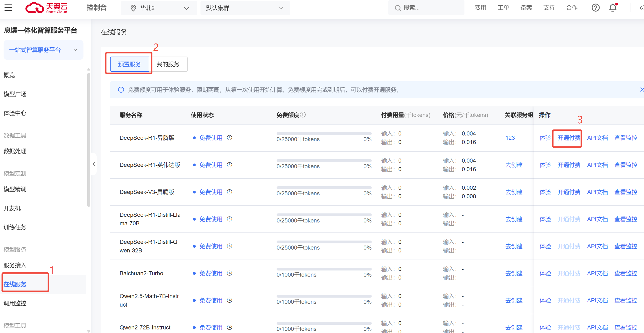Viewport: 644px width, 333px height.
Task: Click the clock icon in DeepSeek-R1-昇腾版 row
Action: pyautogui.click(x=229, y=138)
